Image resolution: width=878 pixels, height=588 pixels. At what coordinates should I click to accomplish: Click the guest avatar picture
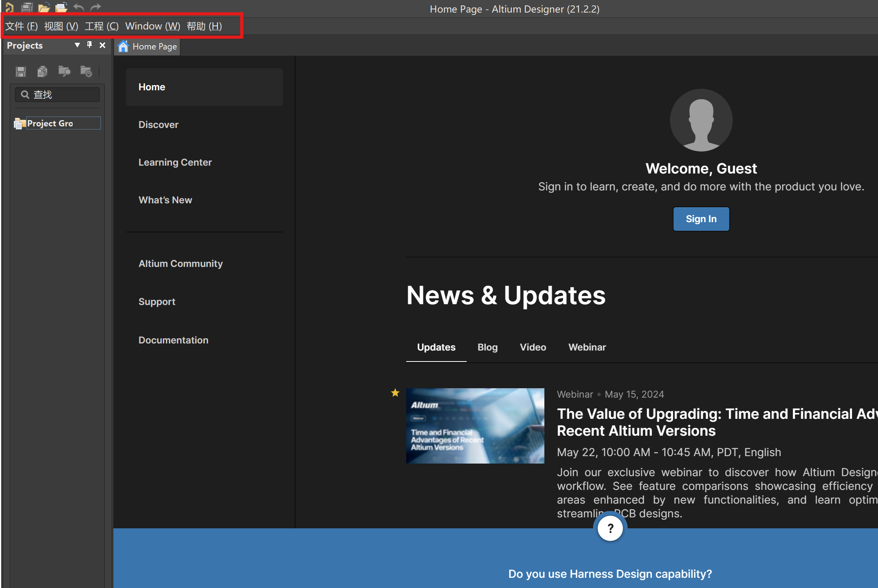coord(701,120)
